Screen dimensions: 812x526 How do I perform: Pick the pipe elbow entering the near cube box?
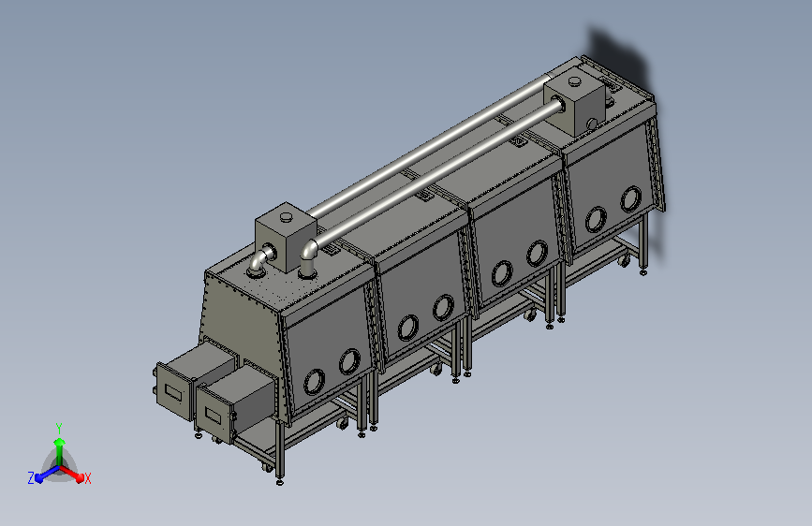pyautogui.click(x=260, y=261)
